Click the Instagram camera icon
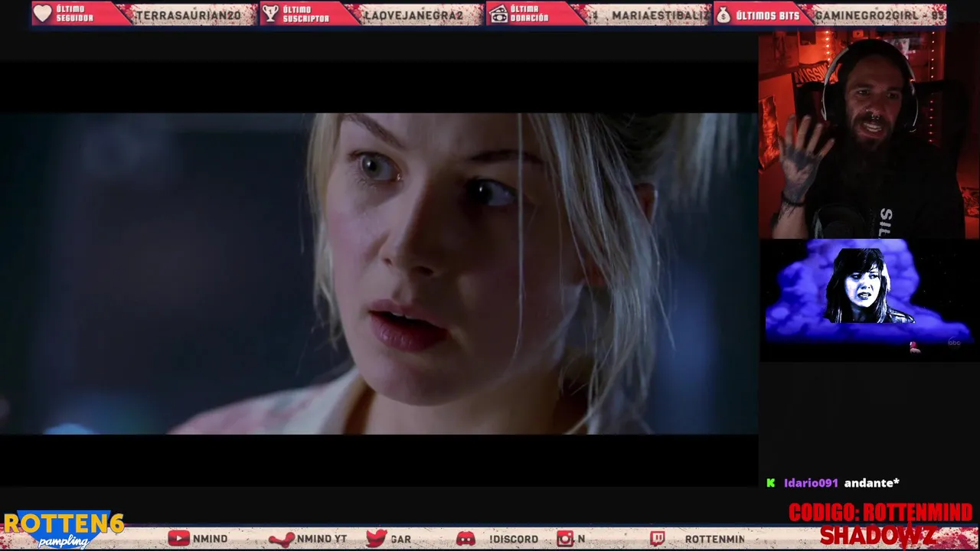The height and width of the screenshot is (551, 980). [565, 539]
